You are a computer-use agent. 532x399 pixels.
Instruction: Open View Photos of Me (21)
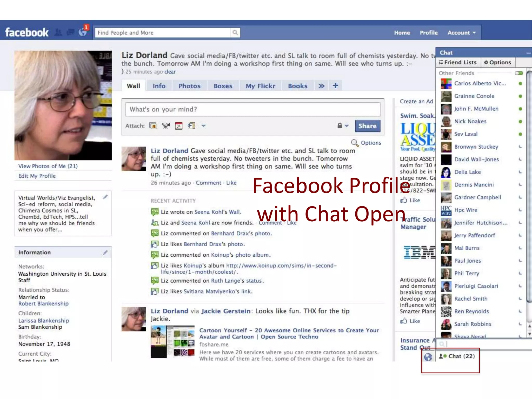tap(48, 166)
